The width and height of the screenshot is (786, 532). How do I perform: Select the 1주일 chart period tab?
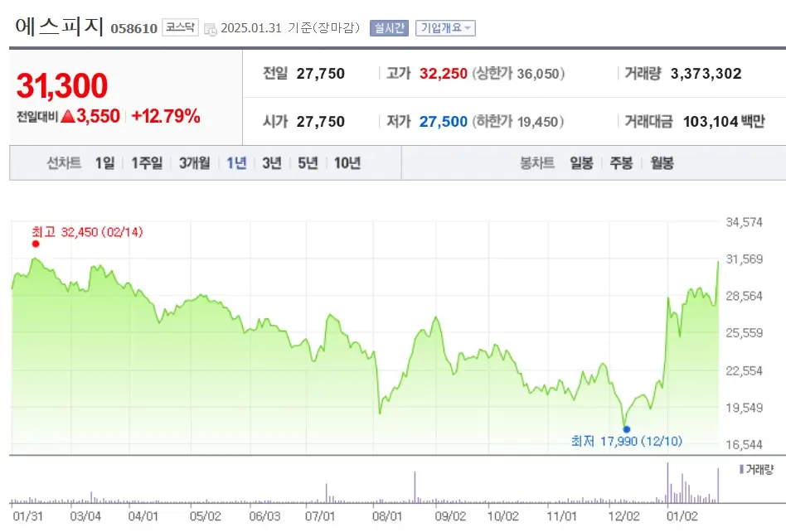(147, 163)
